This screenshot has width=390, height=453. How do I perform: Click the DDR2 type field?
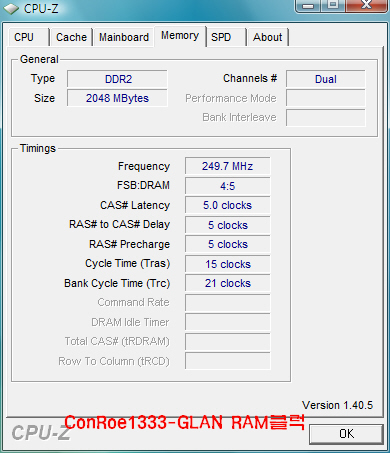click(x=117, y=79)
